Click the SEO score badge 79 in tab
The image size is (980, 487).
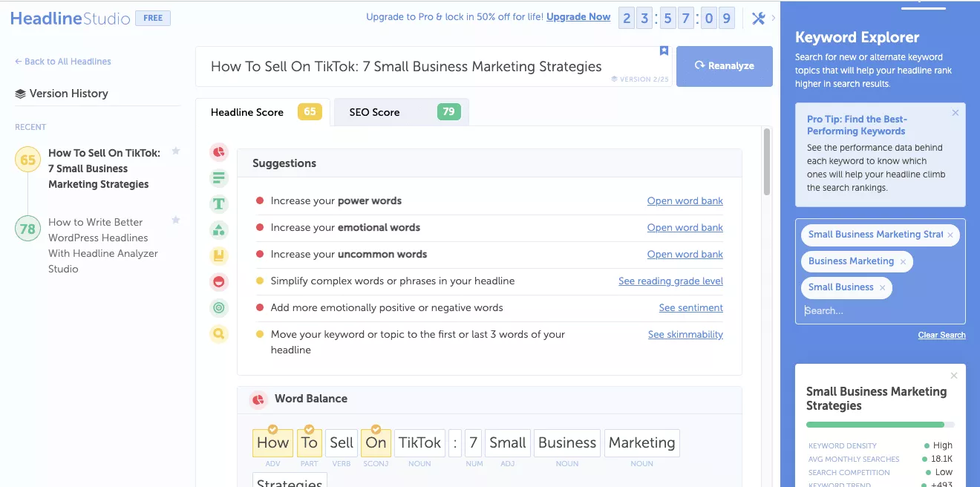[x=448, y=112]
